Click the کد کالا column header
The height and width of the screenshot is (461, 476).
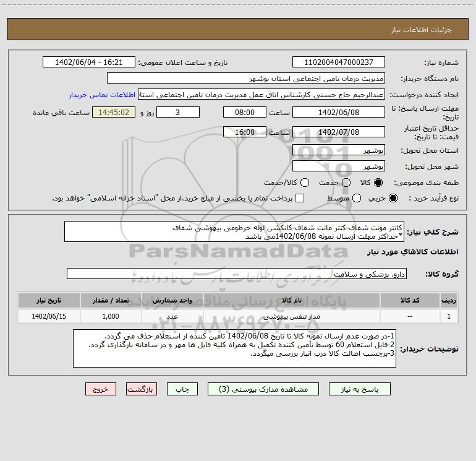point(410,301)
